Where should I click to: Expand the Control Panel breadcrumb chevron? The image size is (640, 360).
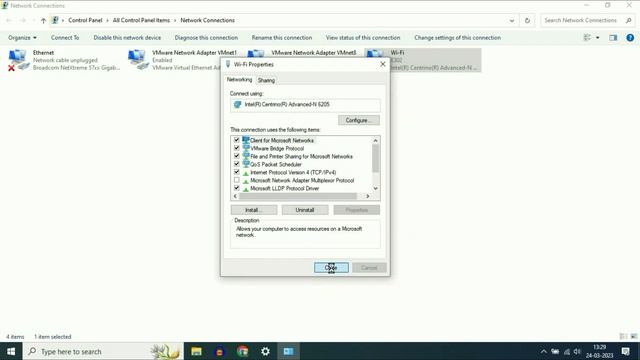point(107,20)
